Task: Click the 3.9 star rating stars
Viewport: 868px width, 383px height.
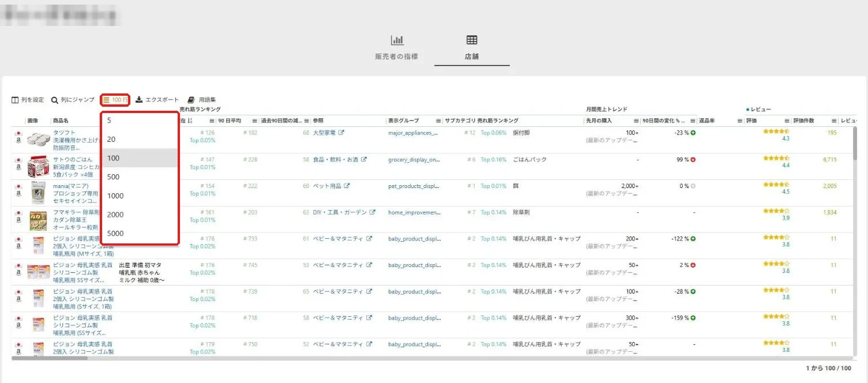Action: (776, 211)
